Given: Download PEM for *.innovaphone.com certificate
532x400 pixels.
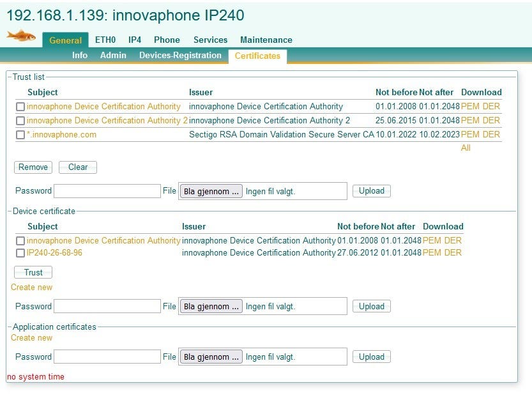Looking at the screenshot, I should click(x=470, y=134).
